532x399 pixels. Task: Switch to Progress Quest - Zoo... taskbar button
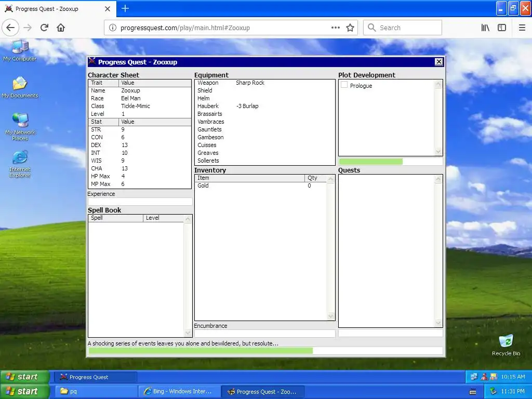click(x=262, y=392)
